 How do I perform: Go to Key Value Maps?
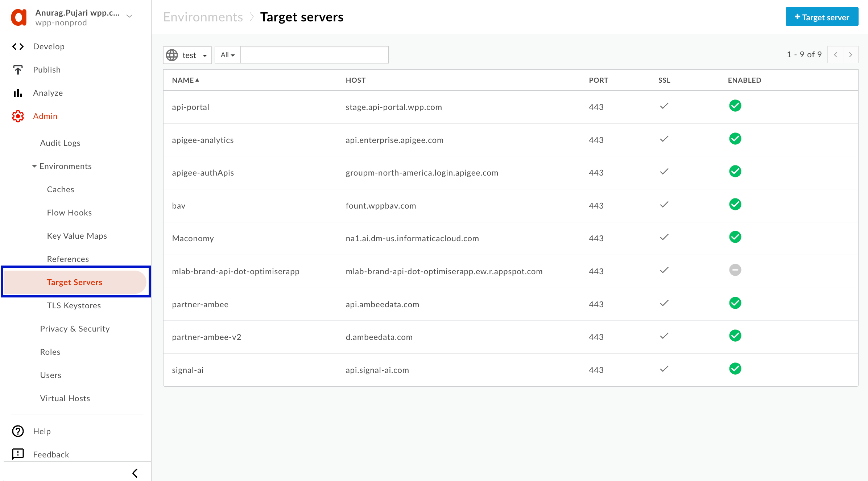click(77, 236)
